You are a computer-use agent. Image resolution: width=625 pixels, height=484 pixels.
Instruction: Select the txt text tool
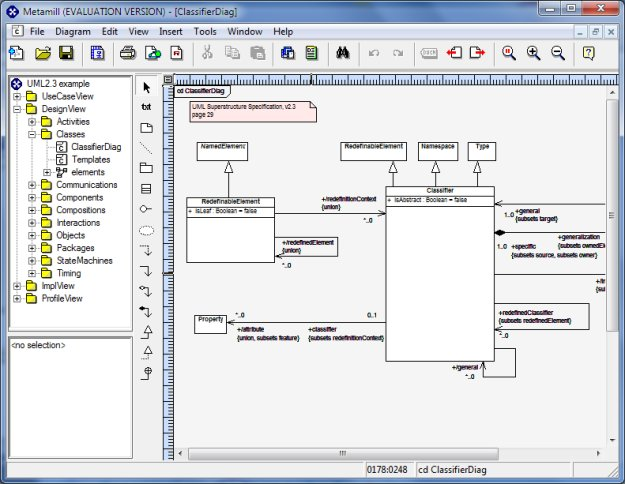146,107
